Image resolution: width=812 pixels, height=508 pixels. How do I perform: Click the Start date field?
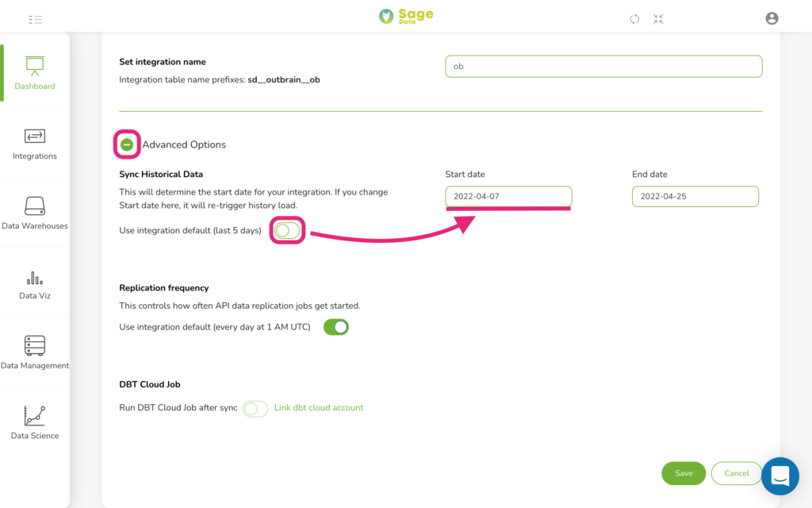point(508,197)
